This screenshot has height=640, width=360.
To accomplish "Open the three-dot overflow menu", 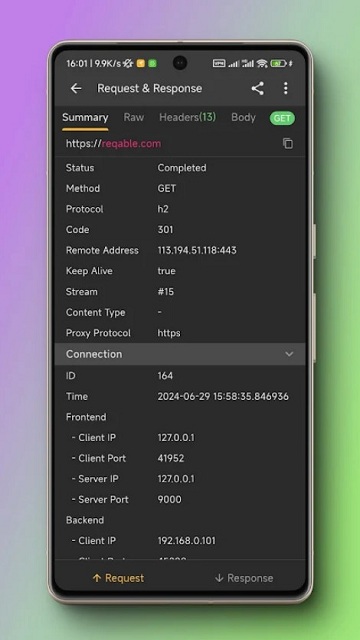I will click(286, 88).
